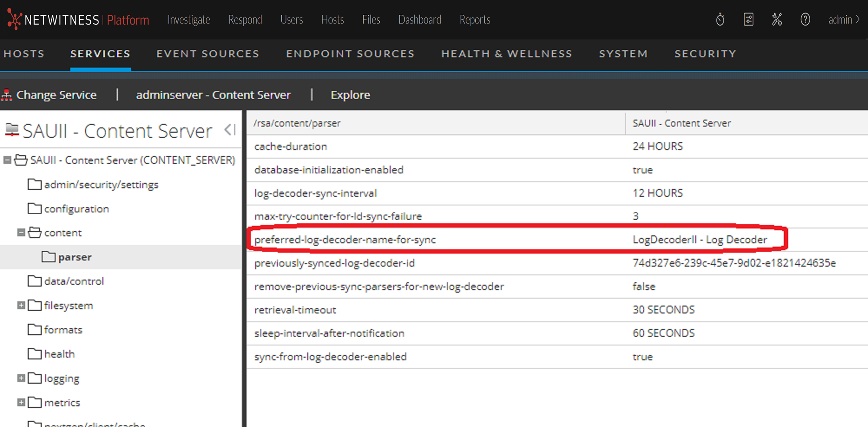Open the stopwatch jobs icon
The image size is (868, 427).
click(720, 20)
